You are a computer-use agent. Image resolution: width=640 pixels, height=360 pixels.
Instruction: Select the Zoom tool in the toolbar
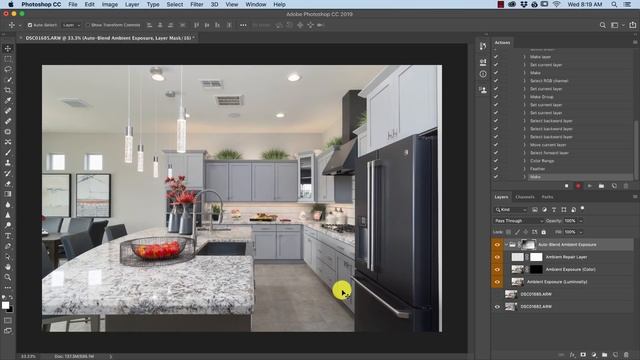click(x=8, y=277)
